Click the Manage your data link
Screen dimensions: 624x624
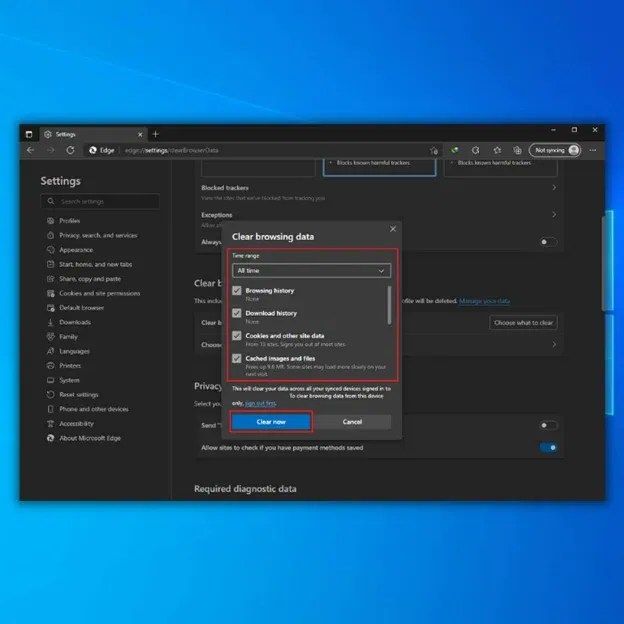click(485, 301)
